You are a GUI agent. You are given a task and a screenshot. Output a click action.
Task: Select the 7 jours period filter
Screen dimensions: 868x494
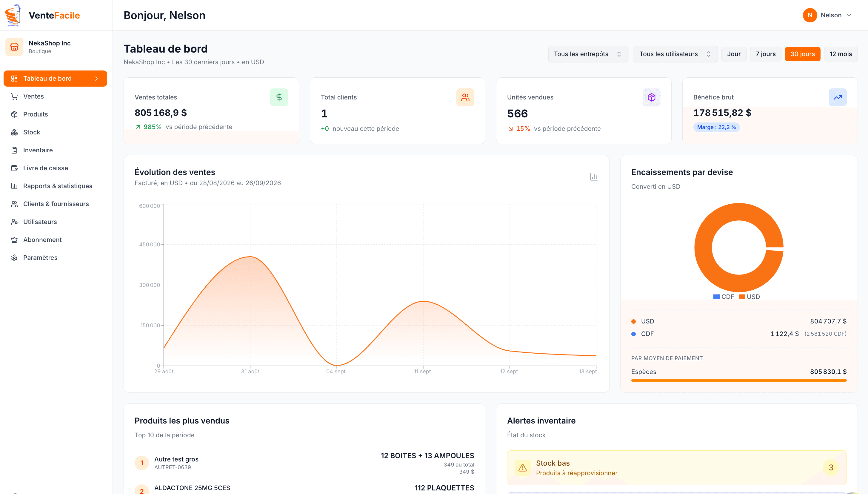coord(765,54)
